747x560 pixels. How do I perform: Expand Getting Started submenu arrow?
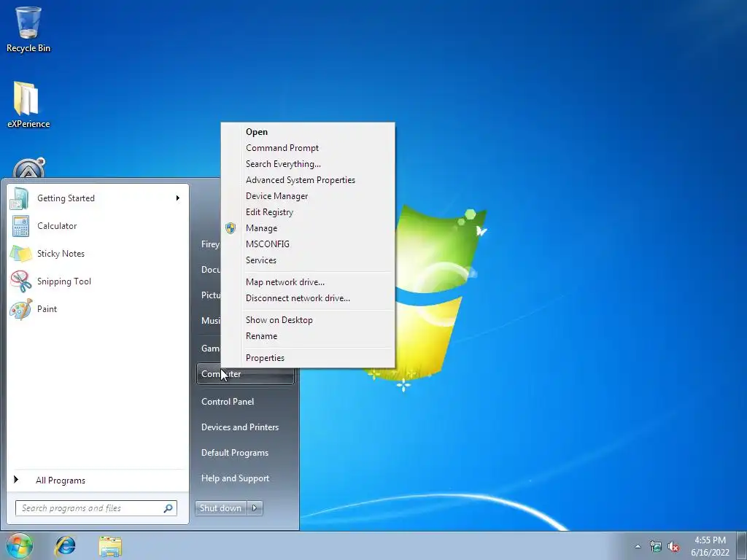[178, 198]
